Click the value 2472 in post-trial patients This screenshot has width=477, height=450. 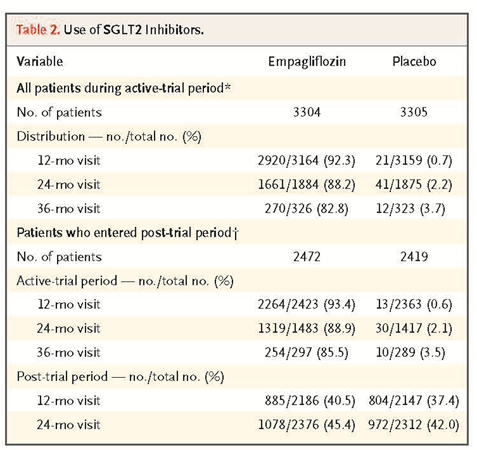[307, 257]
